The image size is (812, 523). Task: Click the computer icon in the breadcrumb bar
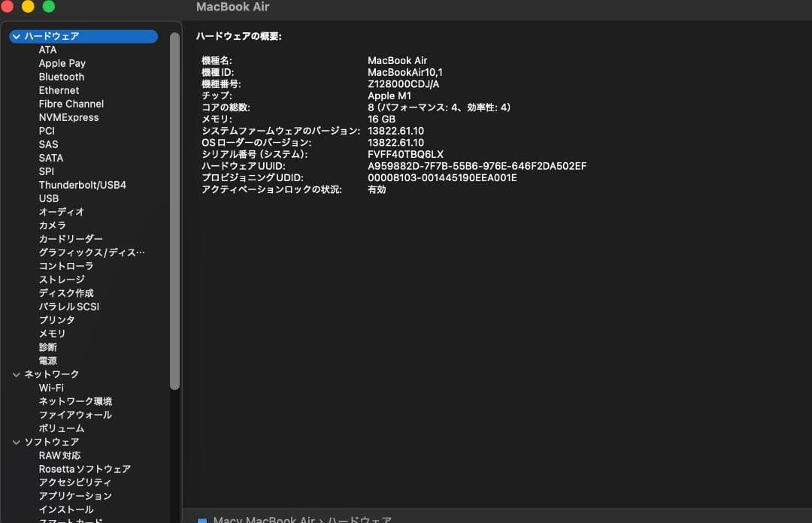click(x=201, y=518)
